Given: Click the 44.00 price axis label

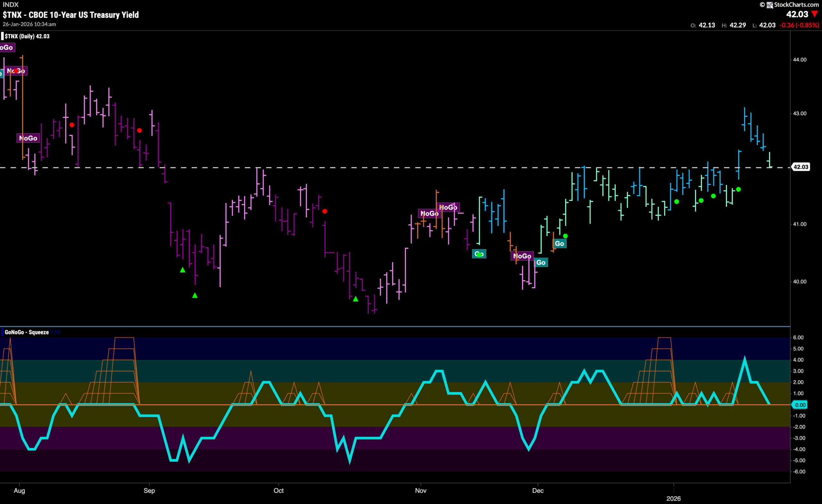Looking at the screenshot, I should pyautogui.click(x=800, y=60).
